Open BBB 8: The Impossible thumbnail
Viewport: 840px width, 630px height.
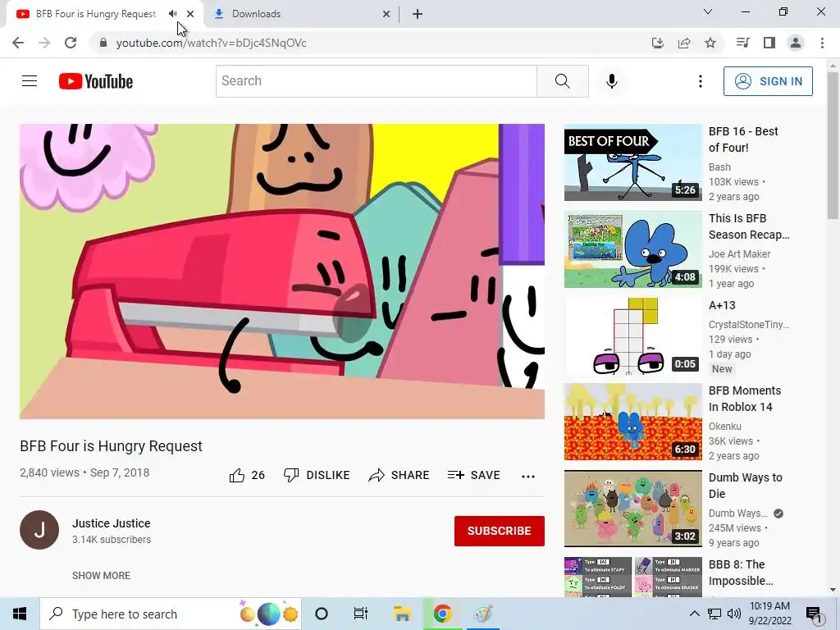(x=632, y=577)
